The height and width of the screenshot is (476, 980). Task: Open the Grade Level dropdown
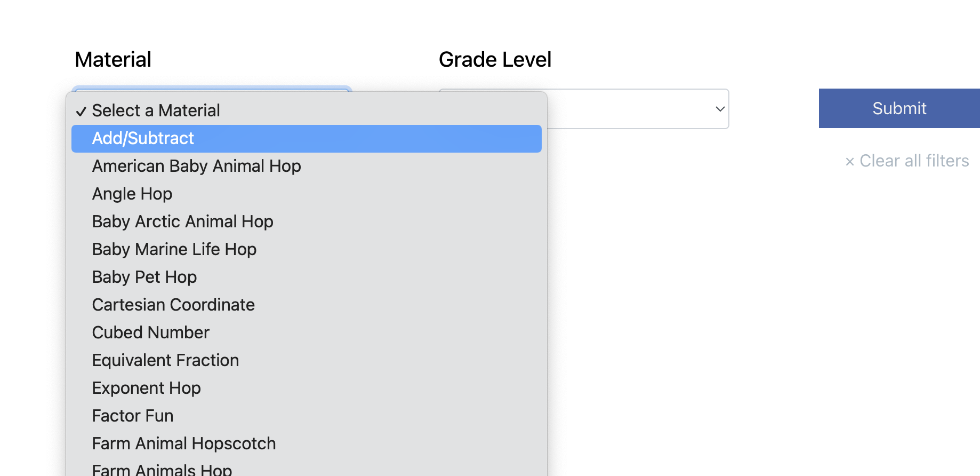(x=638, y=109)
